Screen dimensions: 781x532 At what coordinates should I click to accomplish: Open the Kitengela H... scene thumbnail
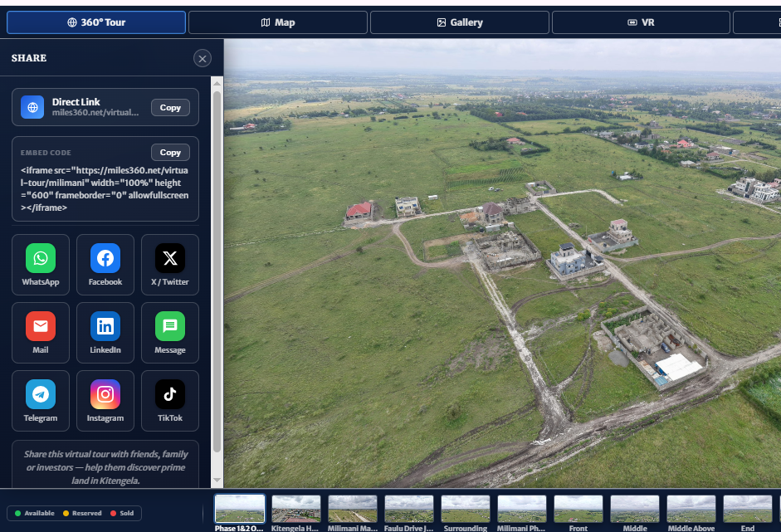tap(295, 513)
